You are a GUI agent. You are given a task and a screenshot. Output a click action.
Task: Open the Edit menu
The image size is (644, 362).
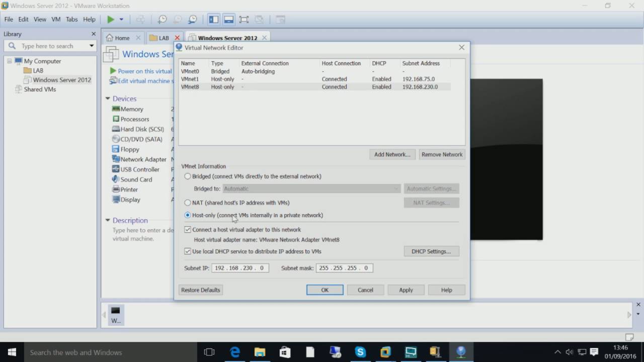tap(24, 19)
